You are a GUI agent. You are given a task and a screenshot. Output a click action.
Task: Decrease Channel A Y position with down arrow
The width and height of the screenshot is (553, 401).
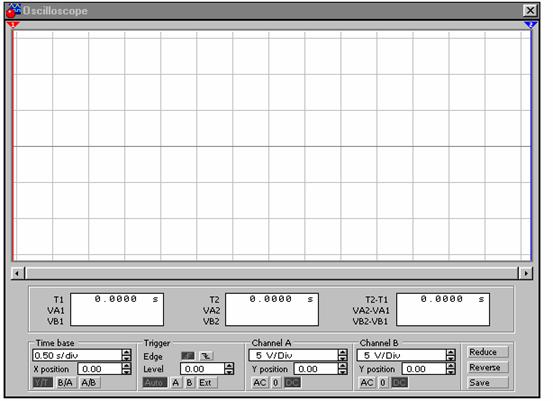click(342, 372)
